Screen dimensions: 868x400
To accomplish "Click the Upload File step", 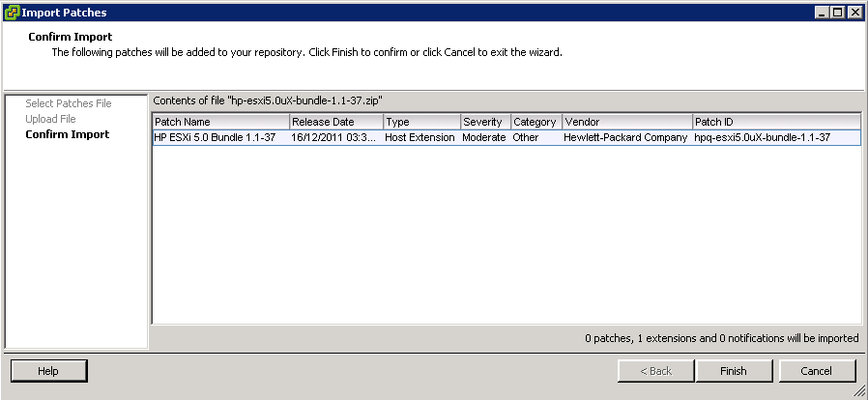I will [50, 119].
